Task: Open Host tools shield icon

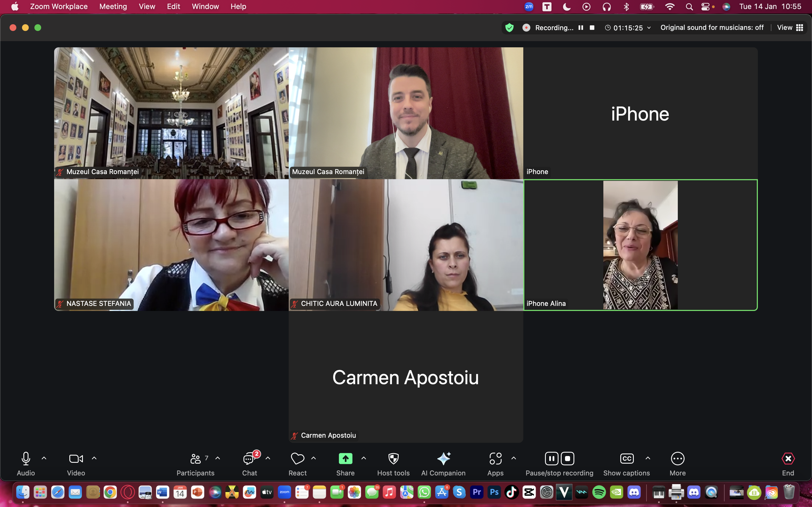Action: pos(393,459)
